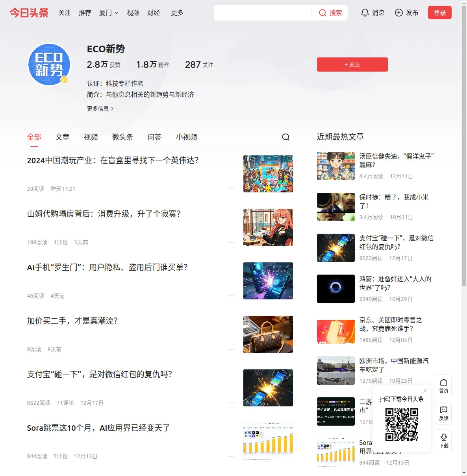Open bar-chart thumbnail of Sora跳票 feed article
Viewport: 467px width, 476px height.
(268, 441)
